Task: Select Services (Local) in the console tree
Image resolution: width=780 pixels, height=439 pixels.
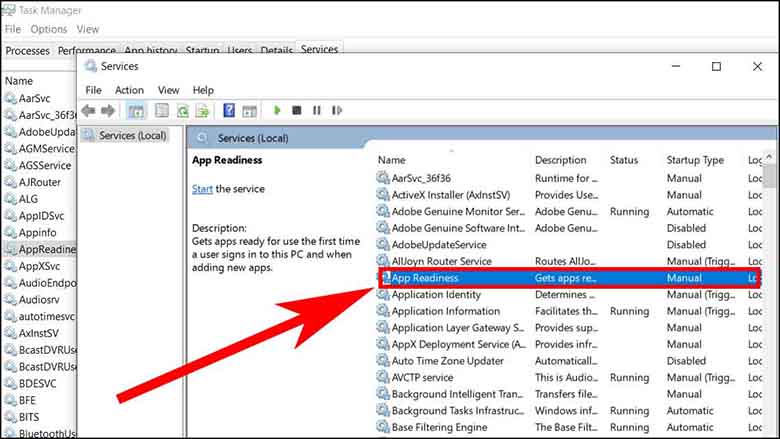Action: tap(130, 135)
